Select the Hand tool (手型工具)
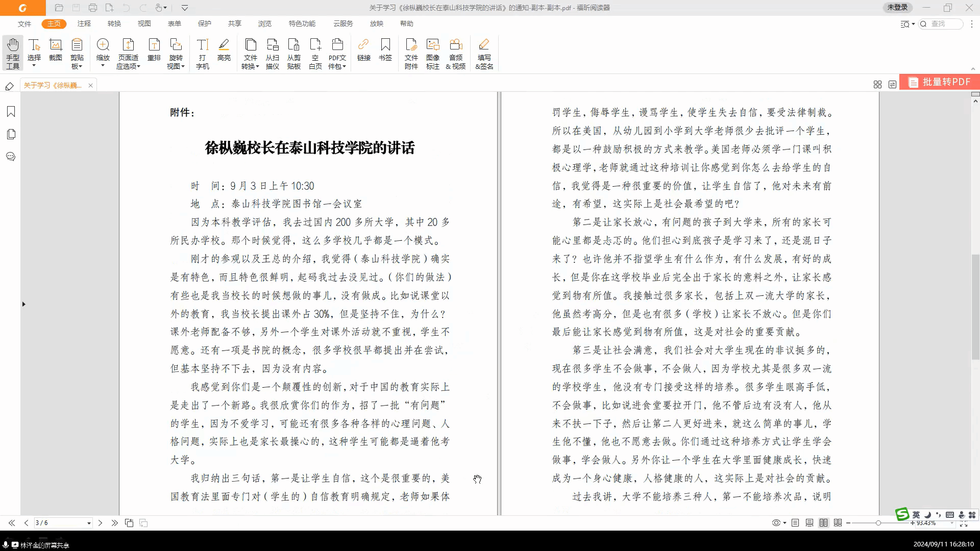 (13, 53)
